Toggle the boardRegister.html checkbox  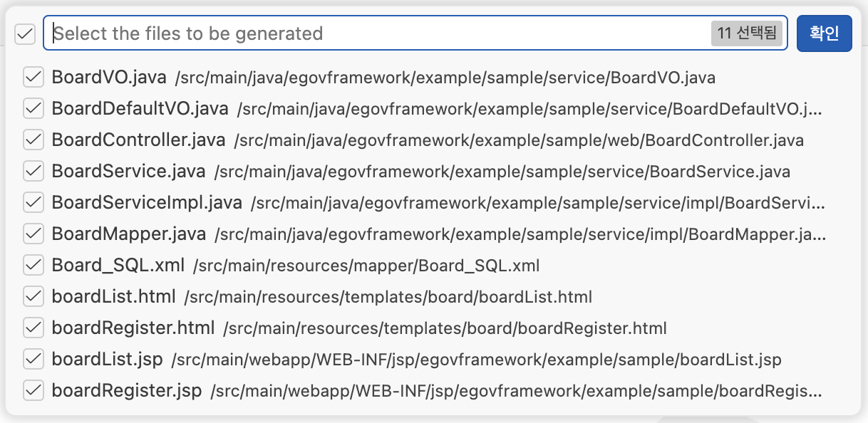coord(33,328)
